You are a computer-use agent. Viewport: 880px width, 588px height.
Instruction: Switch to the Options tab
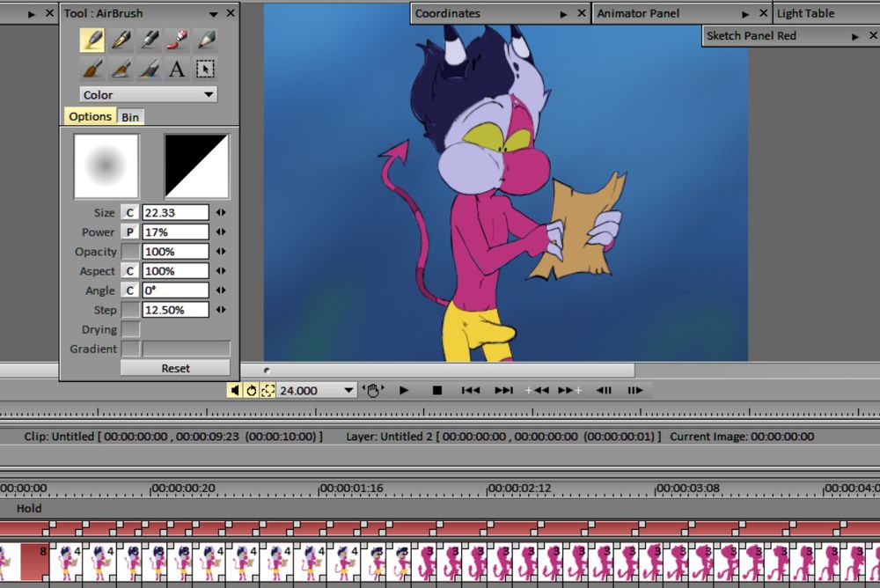pos(91,116)
